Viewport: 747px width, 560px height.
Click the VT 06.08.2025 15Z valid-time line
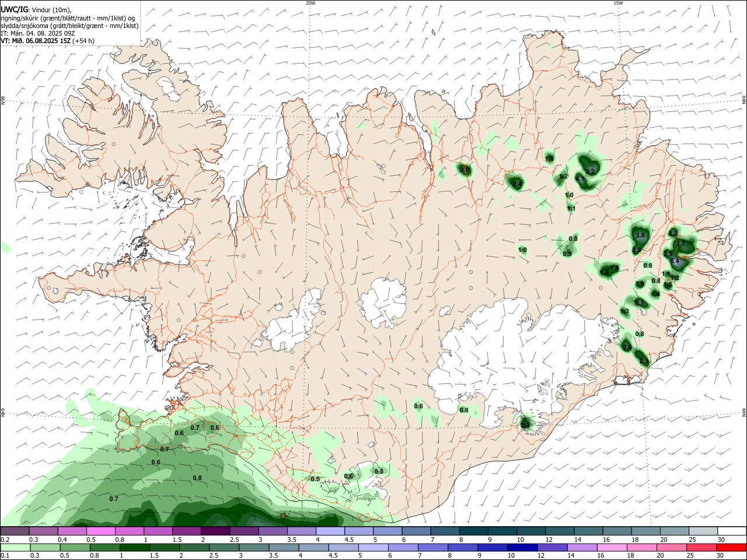[47, 41]
